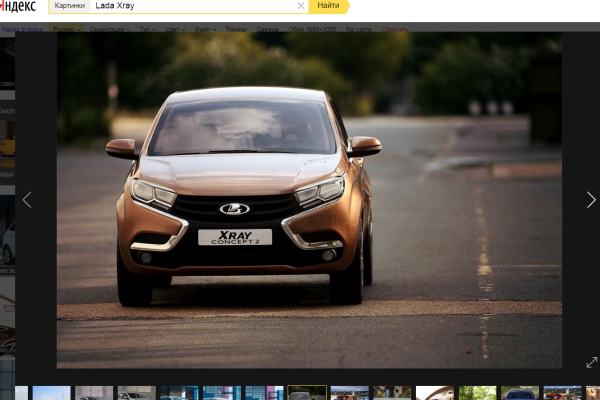600x400 pixels.
Task: Click the Яндекс logo
Action: pyautogui.click(x=18, y=6)
